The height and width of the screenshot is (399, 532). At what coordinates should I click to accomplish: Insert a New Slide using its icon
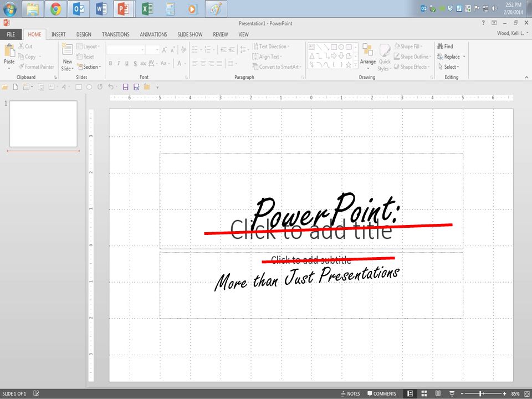[67, 50]
